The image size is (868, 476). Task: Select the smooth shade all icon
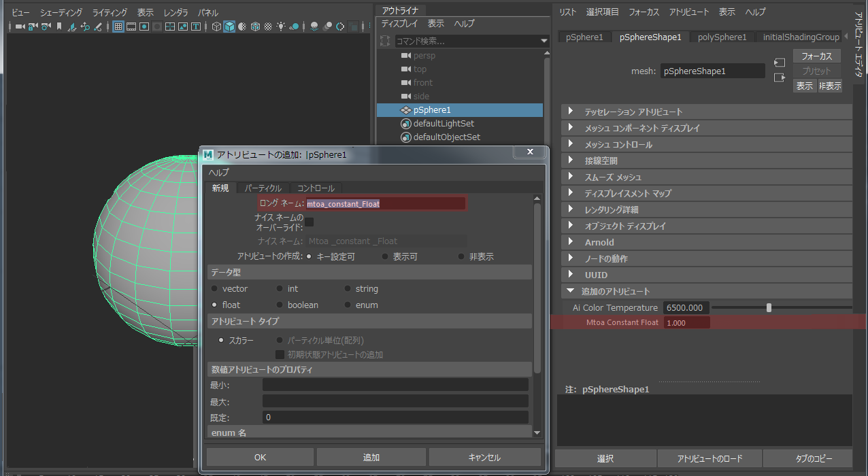[231, 26]
